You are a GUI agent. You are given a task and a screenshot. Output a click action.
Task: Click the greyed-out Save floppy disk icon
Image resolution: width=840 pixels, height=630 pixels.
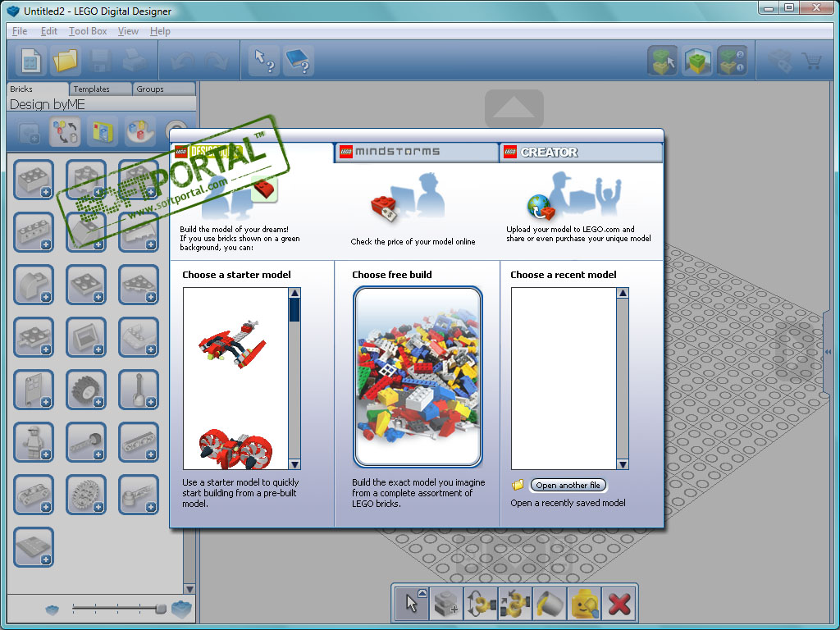point(99,61)
